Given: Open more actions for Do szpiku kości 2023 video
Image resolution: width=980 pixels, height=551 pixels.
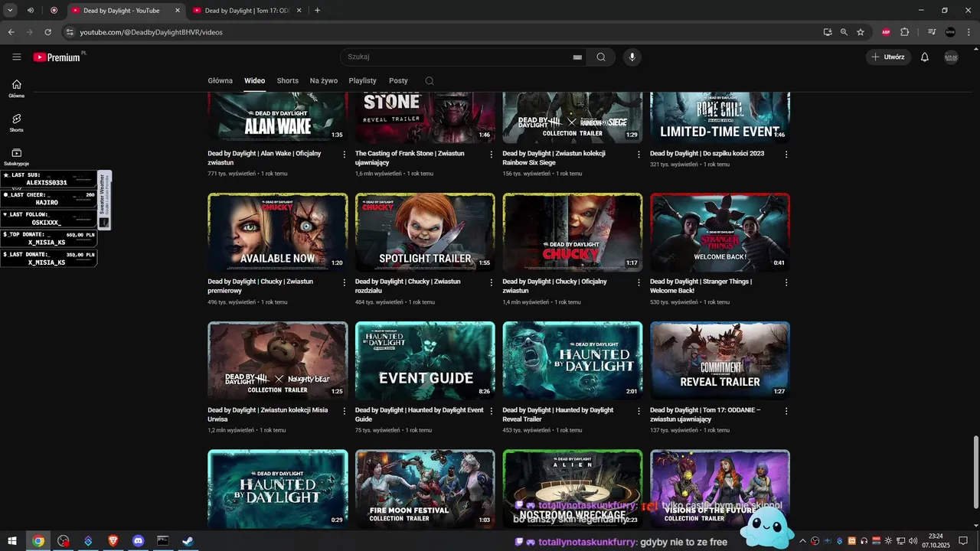Looking at the screenshot, I should [786, 154].
